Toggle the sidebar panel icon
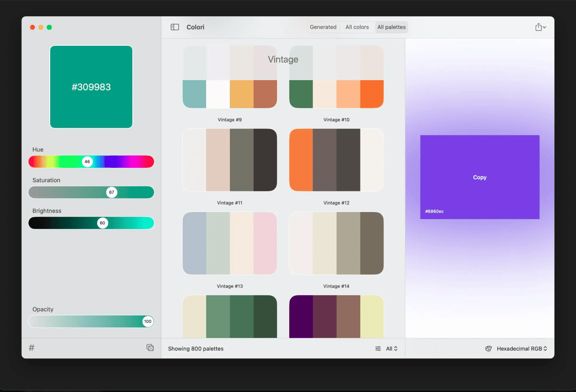Viewport: 576px width, 392px height. (x=175, y=27)
